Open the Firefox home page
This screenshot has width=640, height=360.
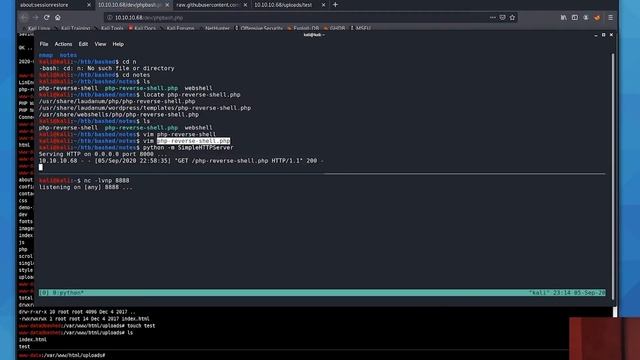[58, 18]
